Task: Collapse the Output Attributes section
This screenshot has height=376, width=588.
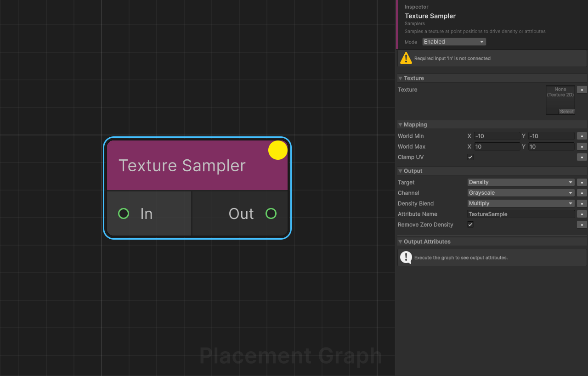Action: pos(401,241)
